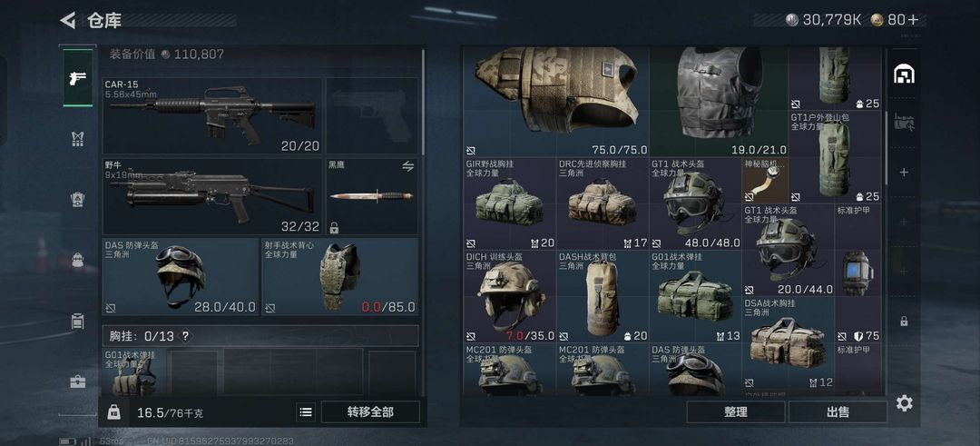This screenshot has height=446, width=980.
Task: Click the 出售 sell button
Action: tap(838, 412)
